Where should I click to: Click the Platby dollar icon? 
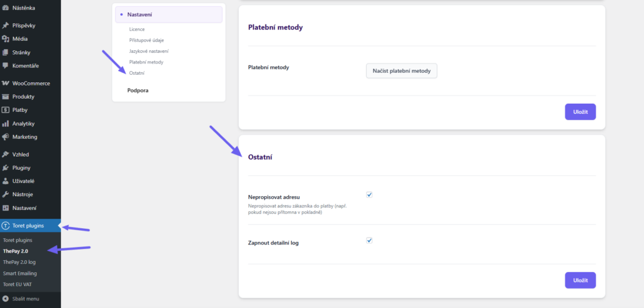coord(5,110)
